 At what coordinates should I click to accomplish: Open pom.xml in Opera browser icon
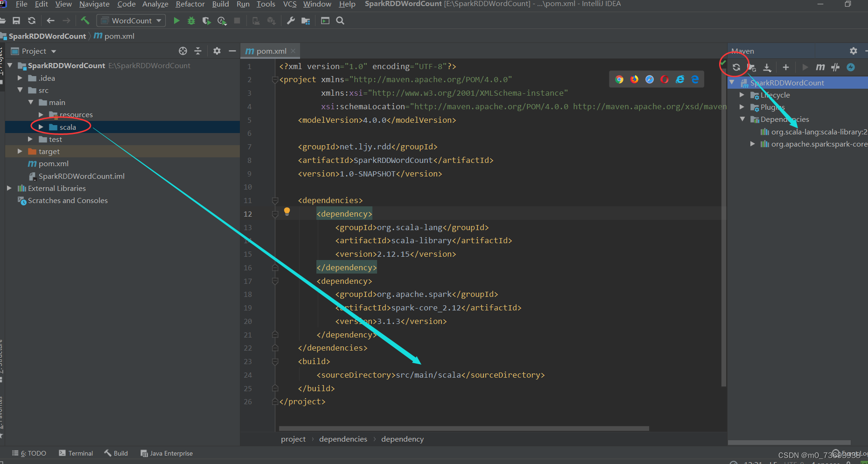click(x=665, y=79)
